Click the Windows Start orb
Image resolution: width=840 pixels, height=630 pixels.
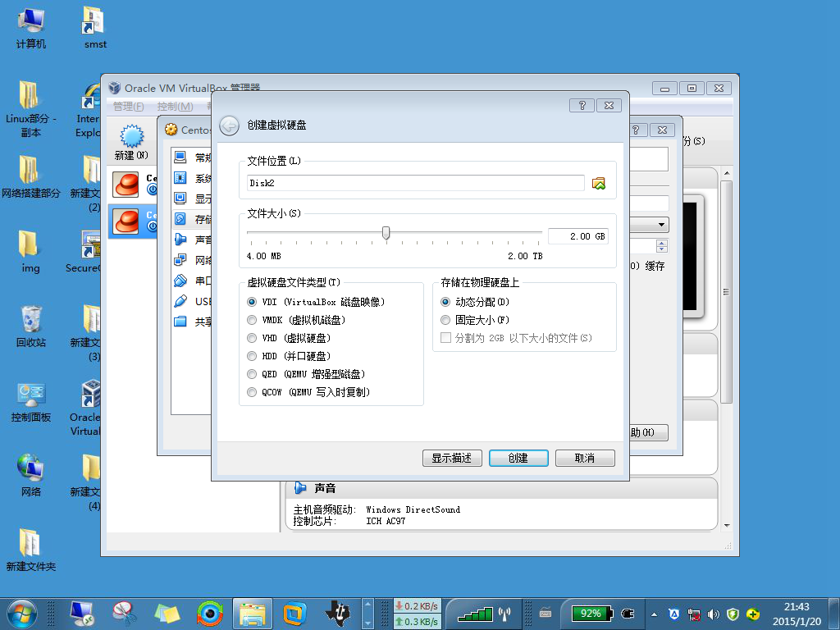(x=21, y=614)
